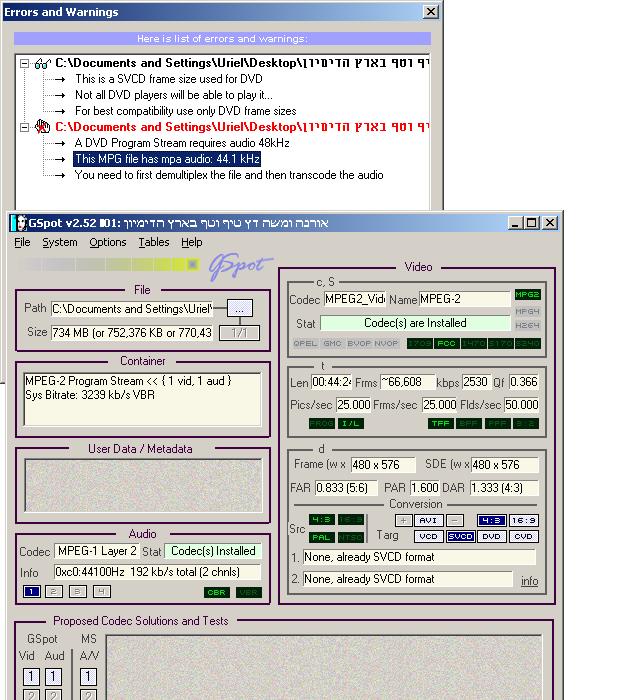The height and width of the screenshot is (700, 634).
Task: Select conversion target CVD
Action: tap(523, 536)
